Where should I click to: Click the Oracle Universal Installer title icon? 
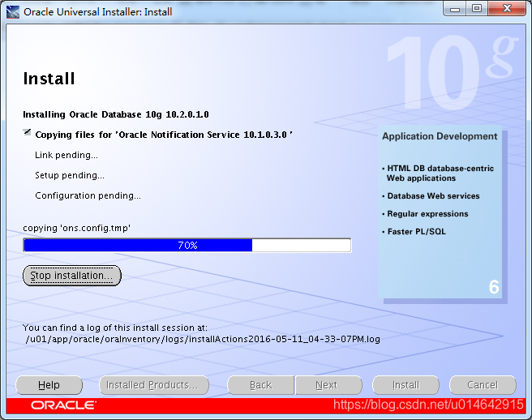point(13,12)
